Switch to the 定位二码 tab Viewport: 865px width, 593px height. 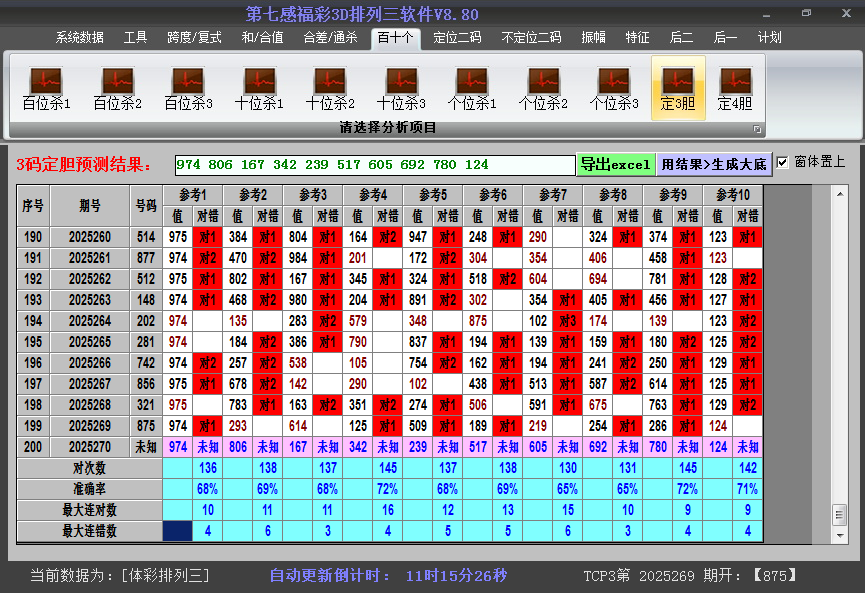pos(457,38)
